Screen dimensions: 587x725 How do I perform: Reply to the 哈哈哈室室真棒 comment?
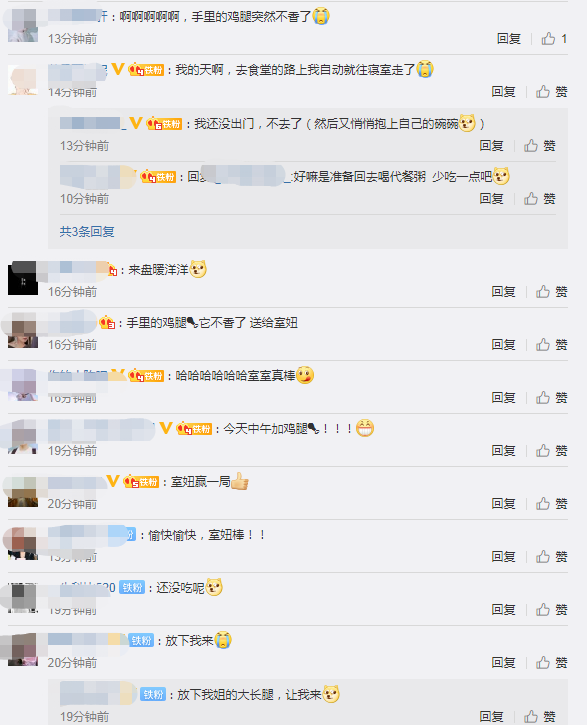coord(503,398)
